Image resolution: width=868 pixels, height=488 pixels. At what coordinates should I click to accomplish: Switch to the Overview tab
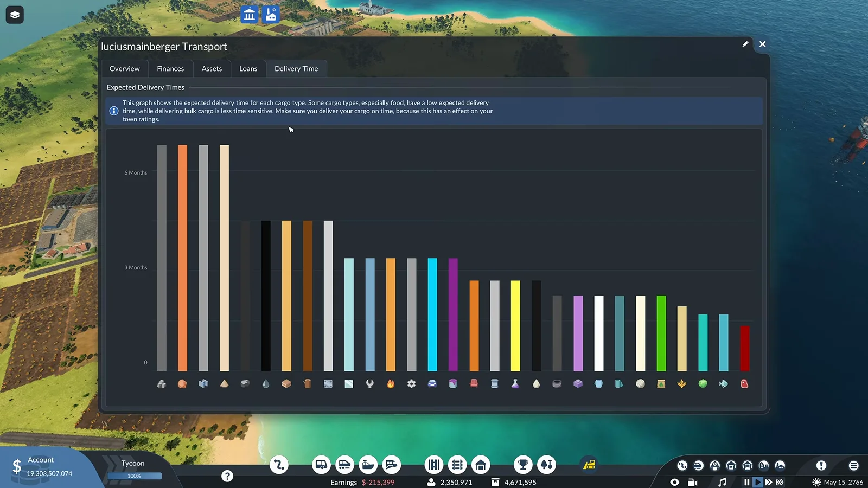tap(124, 69)
